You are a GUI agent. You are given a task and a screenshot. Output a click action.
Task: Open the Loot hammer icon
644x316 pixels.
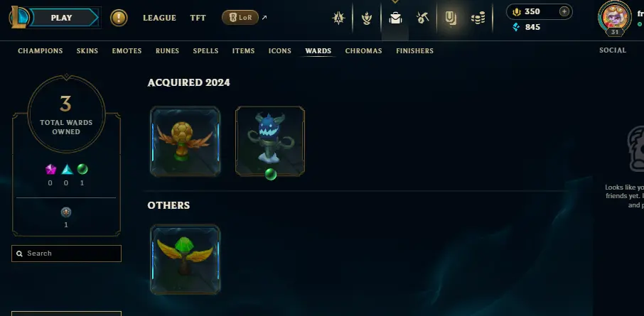(x=422, y=18)
